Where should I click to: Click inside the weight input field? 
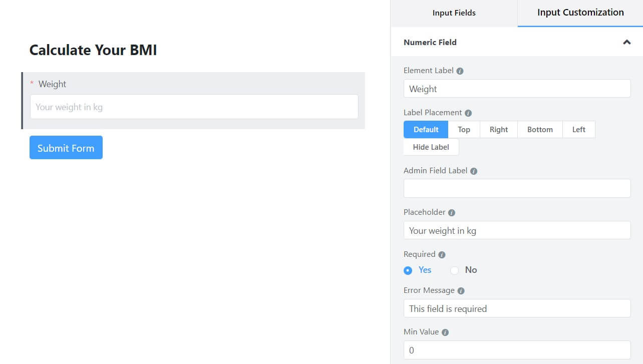click(x=194, y=107)
